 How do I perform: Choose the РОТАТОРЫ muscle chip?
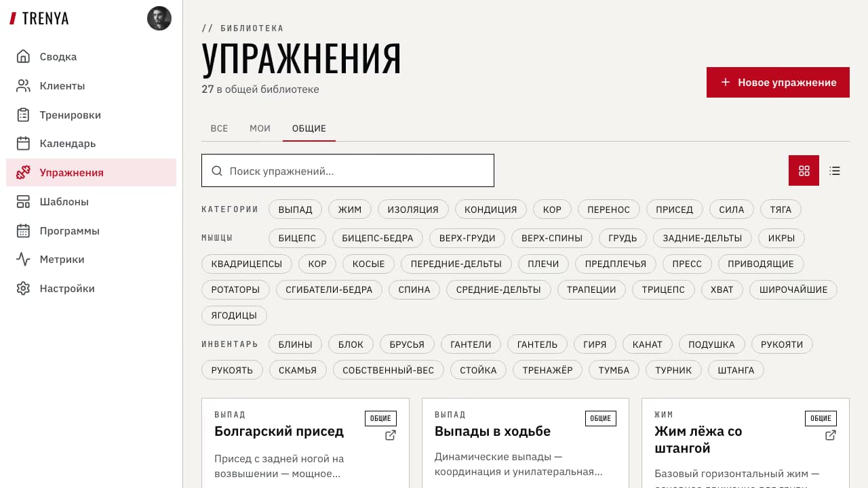(235, 289)
